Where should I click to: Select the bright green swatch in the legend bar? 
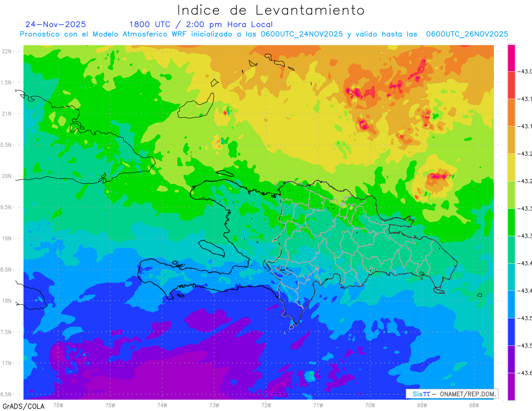click(511, 222)
